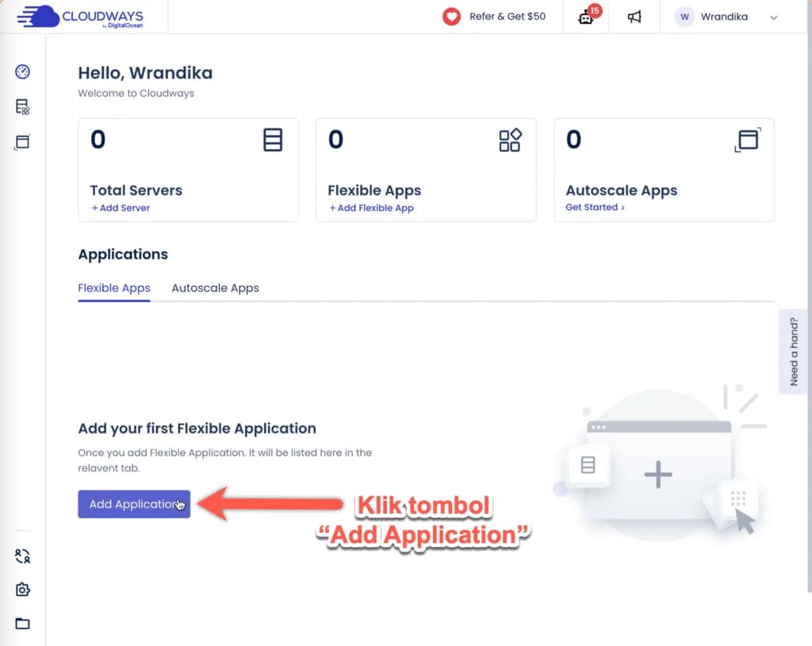Viewport: 812px width, 646px height.
Task: Open the Projects folder icon in sidebar
Action: [x=22, y=623]
